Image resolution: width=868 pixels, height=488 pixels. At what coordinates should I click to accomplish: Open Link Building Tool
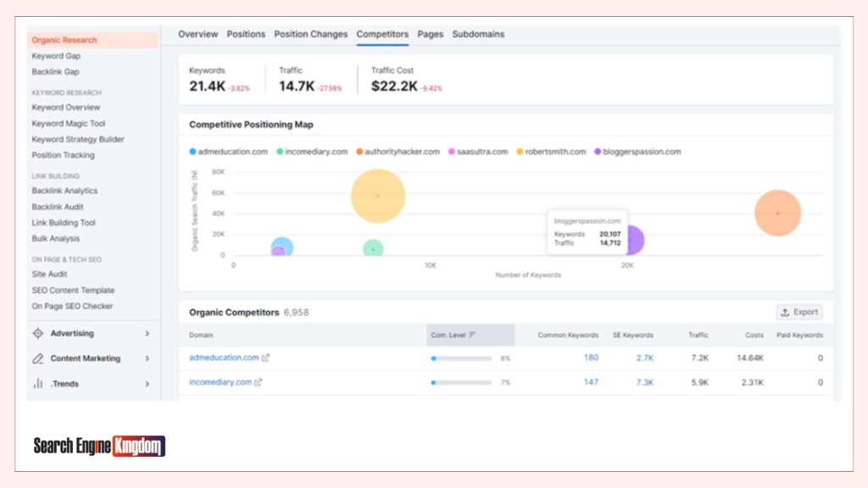pyautogui.click(x=64, y=223)
